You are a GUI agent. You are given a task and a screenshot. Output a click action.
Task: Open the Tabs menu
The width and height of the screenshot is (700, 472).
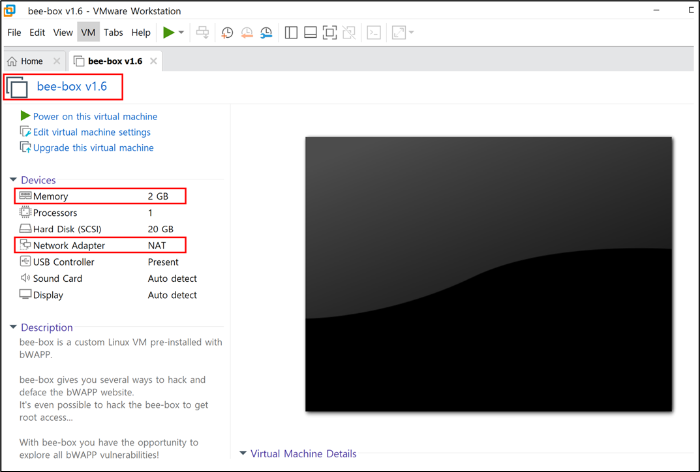(113, 33)
